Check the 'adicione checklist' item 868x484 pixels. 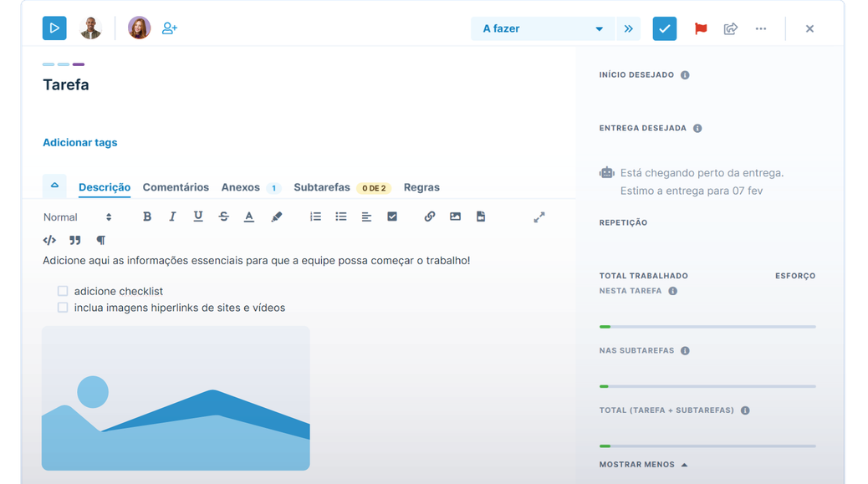[63, 291]
